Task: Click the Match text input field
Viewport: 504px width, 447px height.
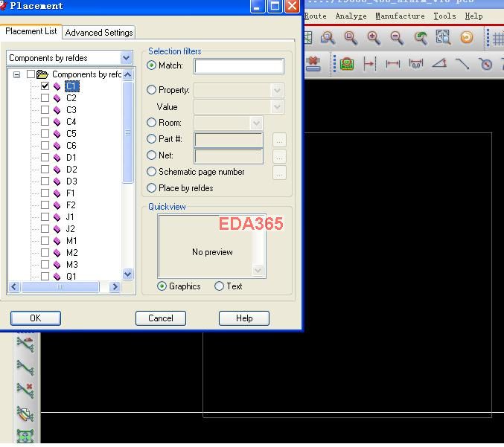Action: point(239,66)
